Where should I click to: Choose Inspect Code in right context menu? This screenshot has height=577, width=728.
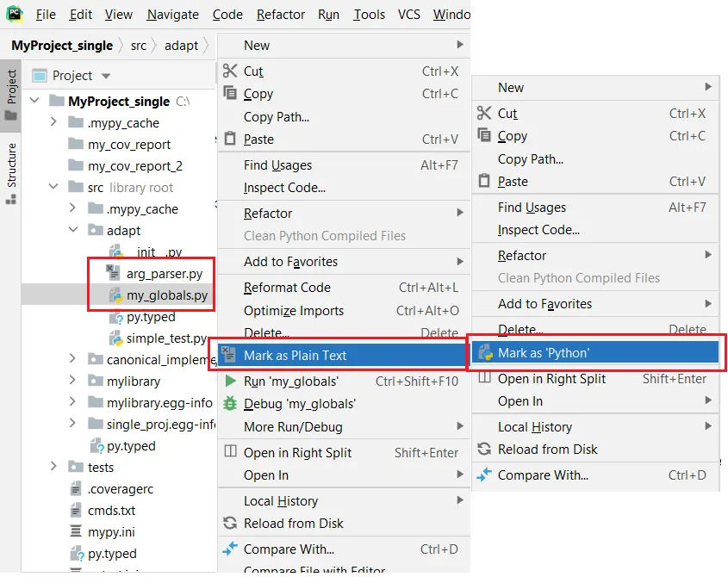[595, 230]
